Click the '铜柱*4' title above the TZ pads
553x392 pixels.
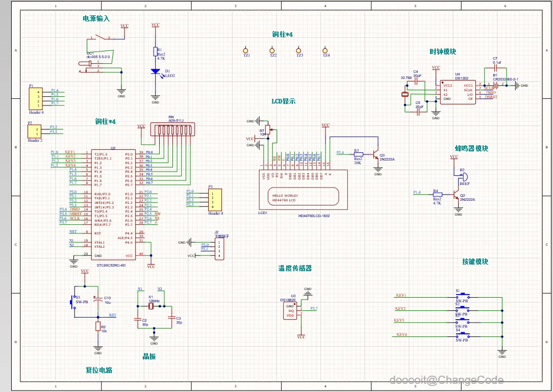[x=283, y=34]
